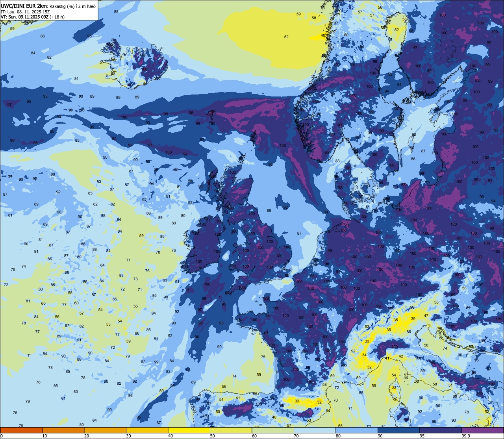
Task: Click the legend label '10'
Action: [44, 436]
